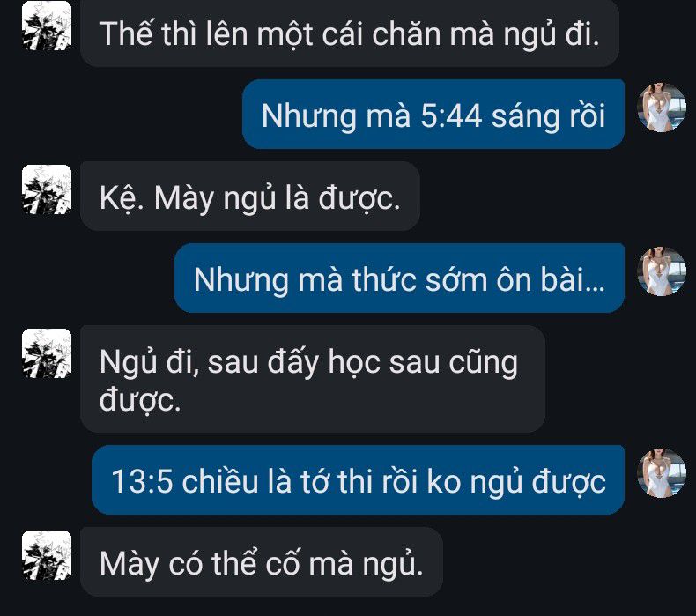Open sender avatar beside "Thế thì lên một cái chăn"
Screen dimensions: 696x616
pos(47,26)
